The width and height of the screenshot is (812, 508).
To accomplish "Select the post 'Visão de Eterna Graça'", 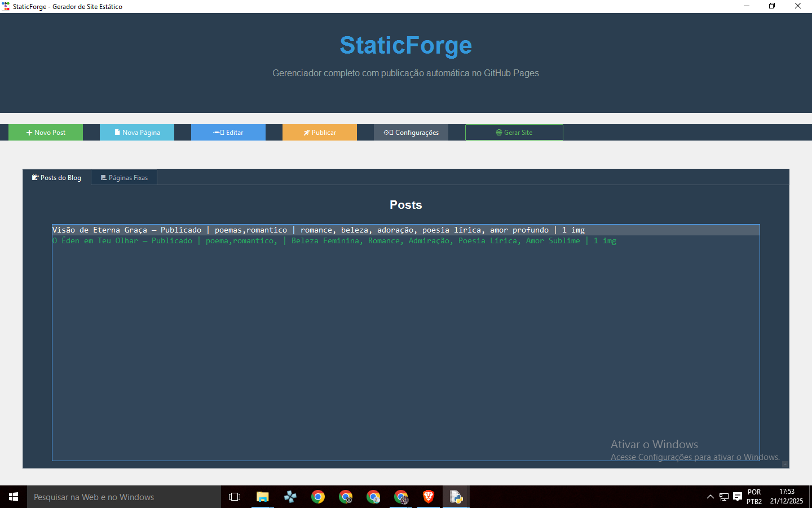I will [406, 230].
